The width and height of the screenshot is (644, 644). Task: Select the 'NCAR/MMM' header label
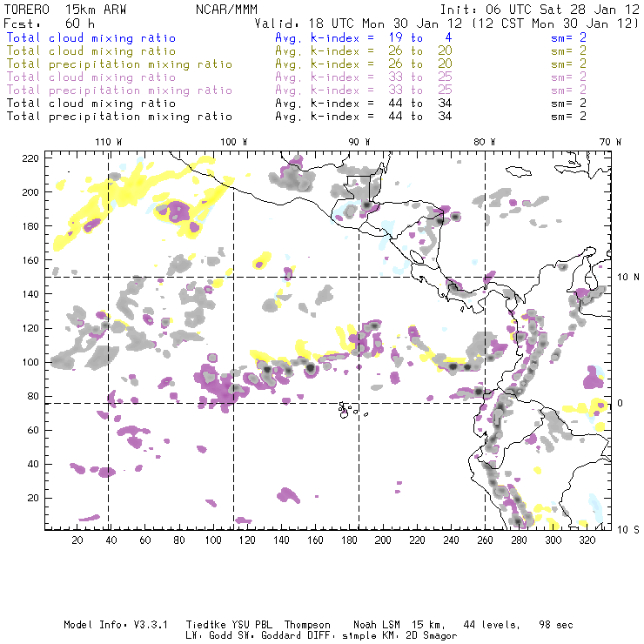tap(226, 10)
